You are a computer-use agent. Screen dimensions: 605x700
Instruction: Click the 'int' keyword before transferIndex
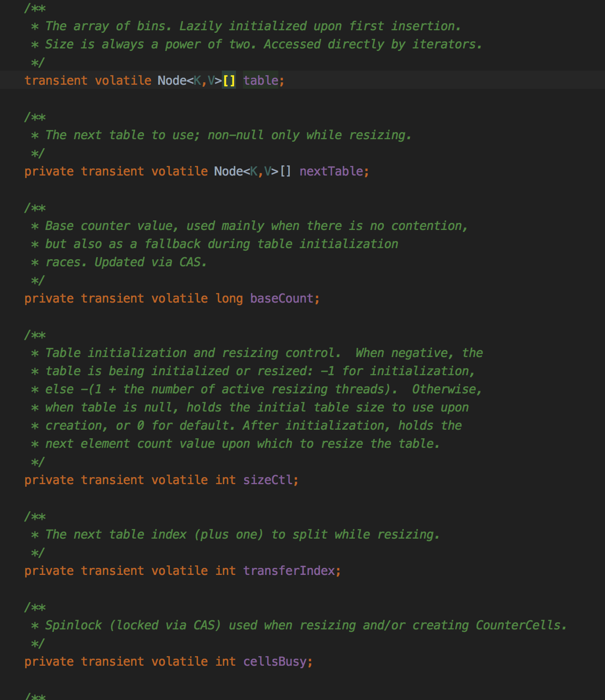[225, 571]
